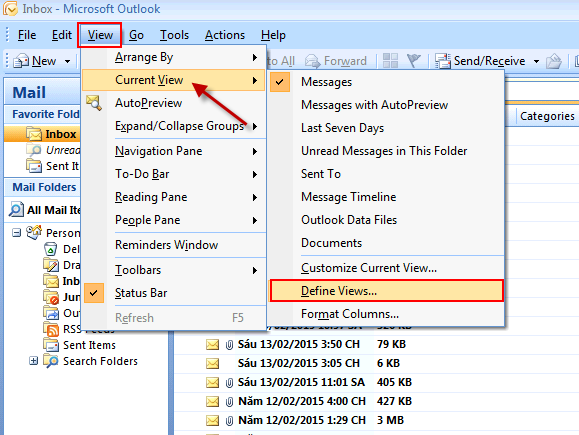Viewport: 579px width, 435px height.
Task: Open the Format Columns dialog
Action: click(386, 314)
